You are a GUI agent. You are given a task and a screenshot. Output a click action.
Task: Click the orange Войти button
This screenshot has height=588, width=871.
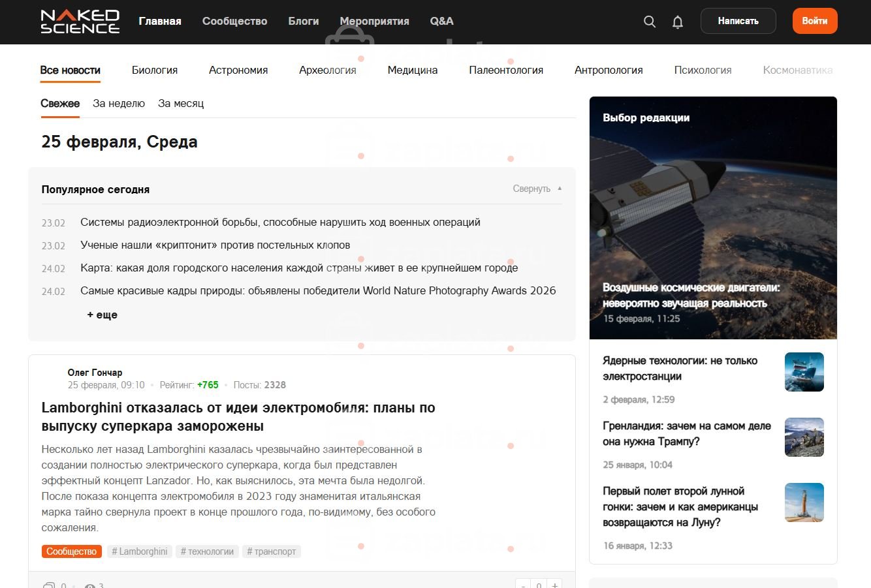(815, 21)
